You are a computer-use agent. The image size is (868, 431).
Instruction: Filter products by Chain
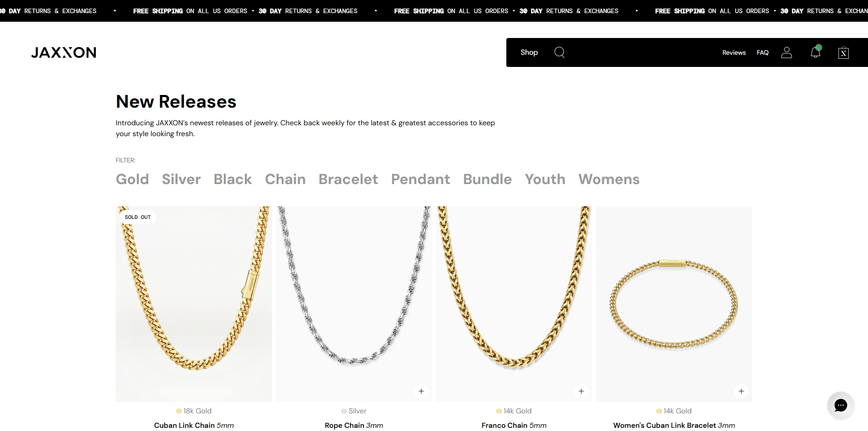coord(285,179)
